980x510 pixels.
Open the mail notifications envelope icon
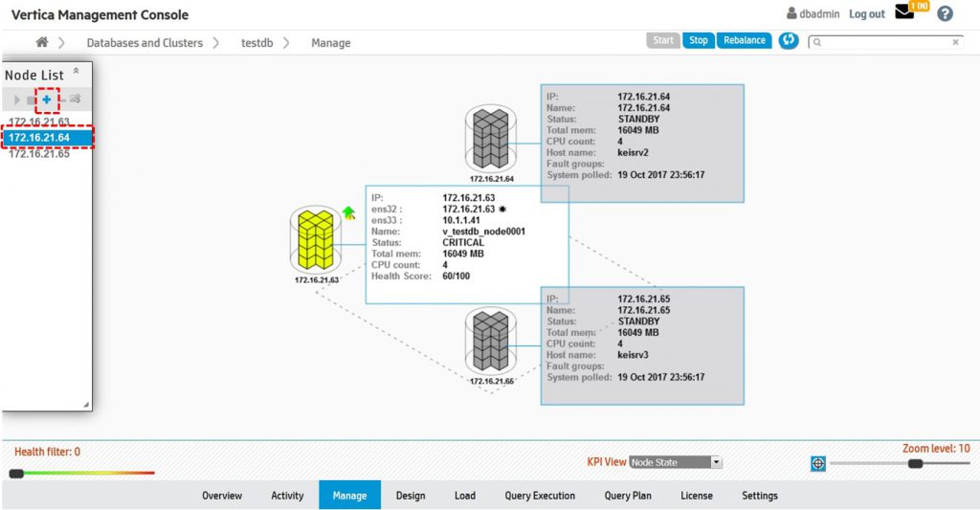[x=904, y=12]
